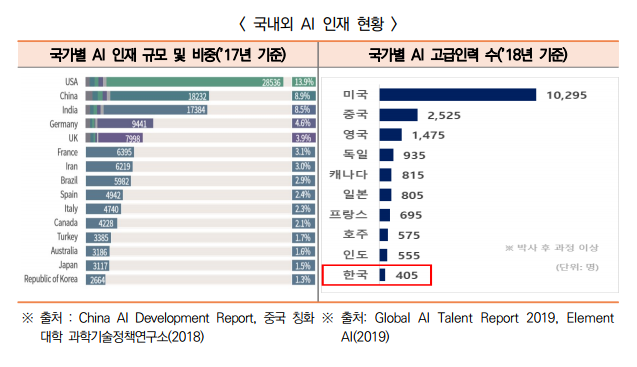The height and width of the screenshot is (367, 637).
Task: Click the 캐나다 label
Action: pyautogui.click(x=348, y=175)
